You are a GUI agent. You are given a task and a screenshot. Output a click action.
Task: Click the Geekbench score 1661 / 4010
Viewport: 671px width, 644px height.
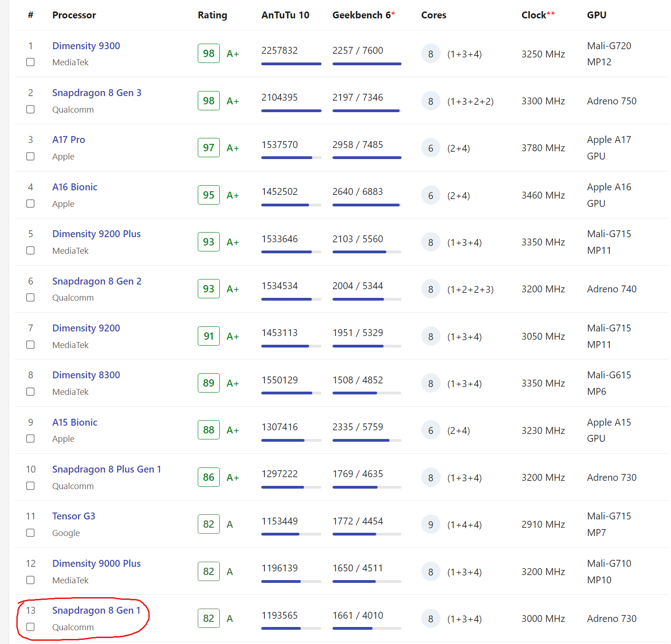358,616
